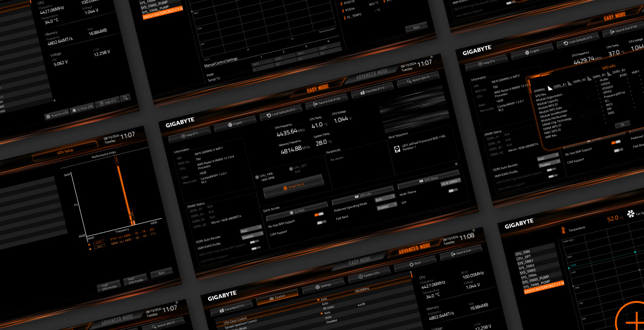Click the Load SPD Profile button

(109, 286)
